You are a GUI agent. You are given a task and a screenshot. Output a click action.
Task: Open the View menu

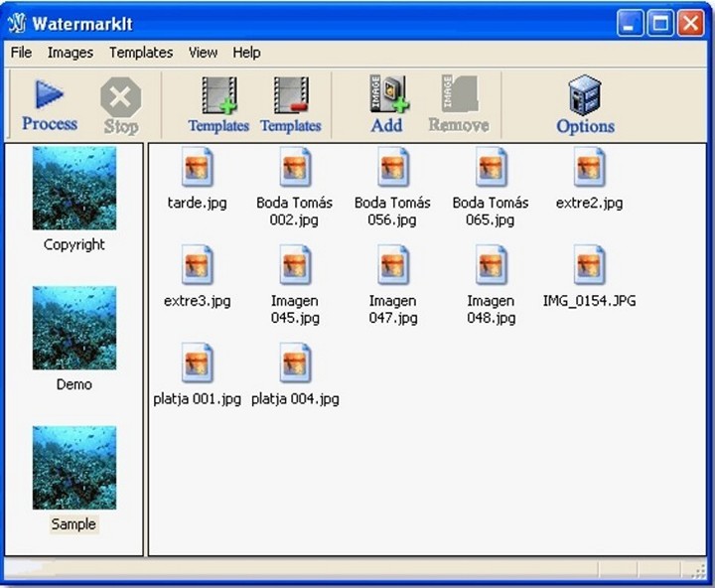coord(203,53)
